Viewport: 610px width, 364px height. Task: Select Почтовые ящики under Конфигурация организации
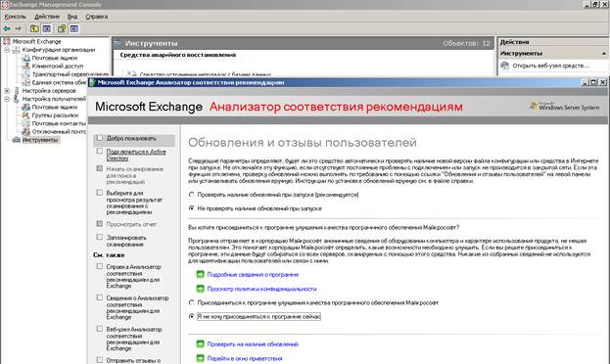[55, 58]
